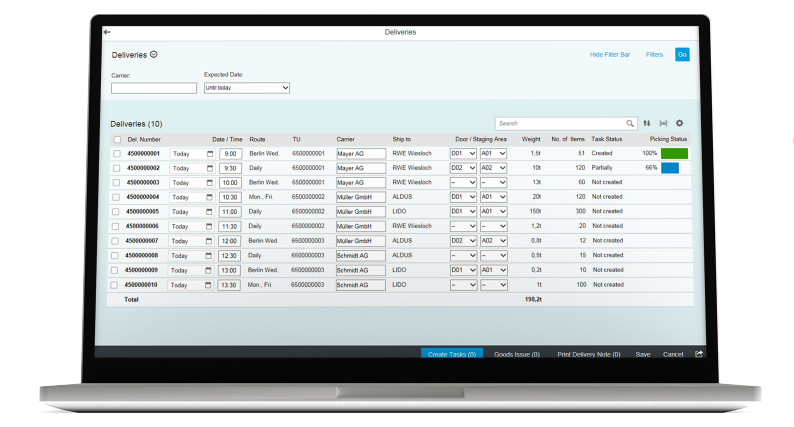Open table settings gear icon
794x427 pixels.
[680, 123]
